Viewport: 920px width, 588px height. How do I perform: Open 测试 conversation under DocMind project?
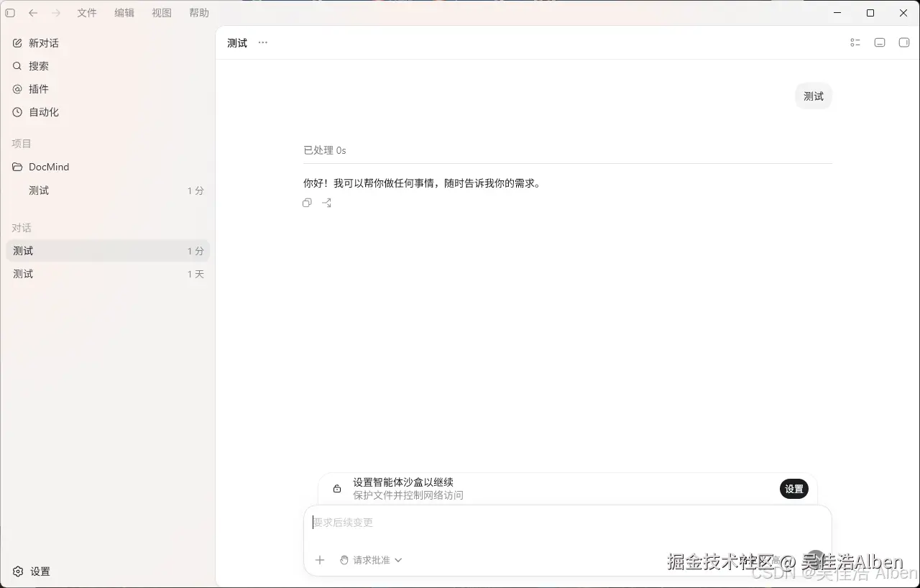(x=108, y=190)
